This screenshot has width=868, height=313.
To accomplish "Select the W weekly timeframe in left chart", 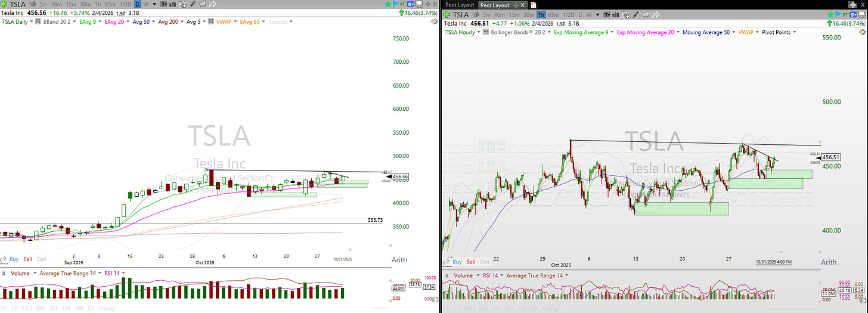I will click(x=145, y=4).
